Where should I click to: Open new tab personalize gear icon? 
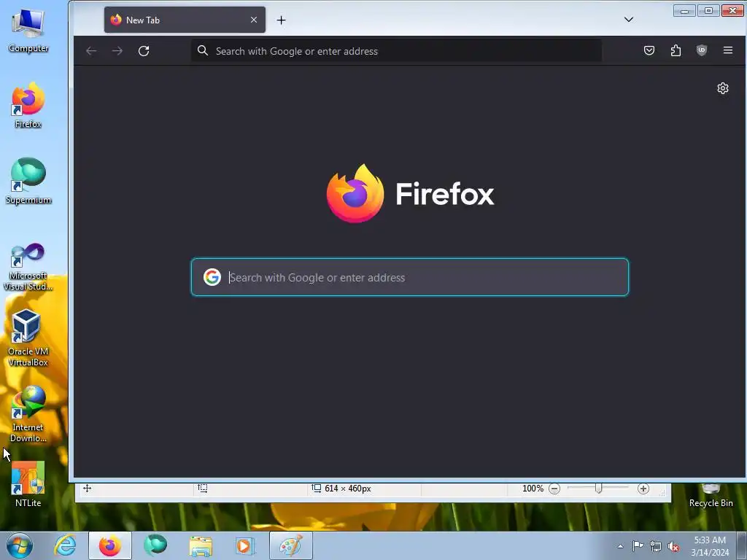tap(723, 88)
